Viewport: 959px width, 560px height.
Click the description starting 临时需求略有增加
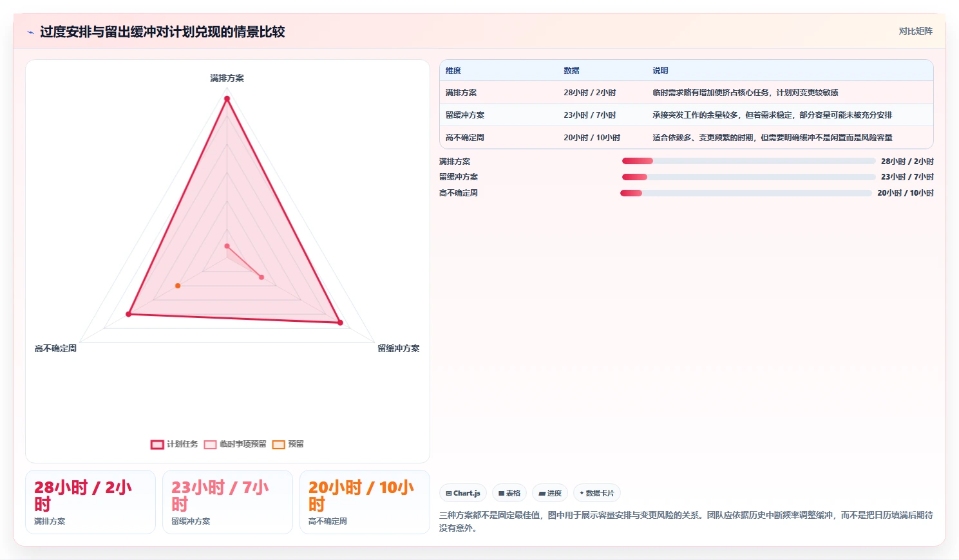pyautogui.click(x=745, y=93)
